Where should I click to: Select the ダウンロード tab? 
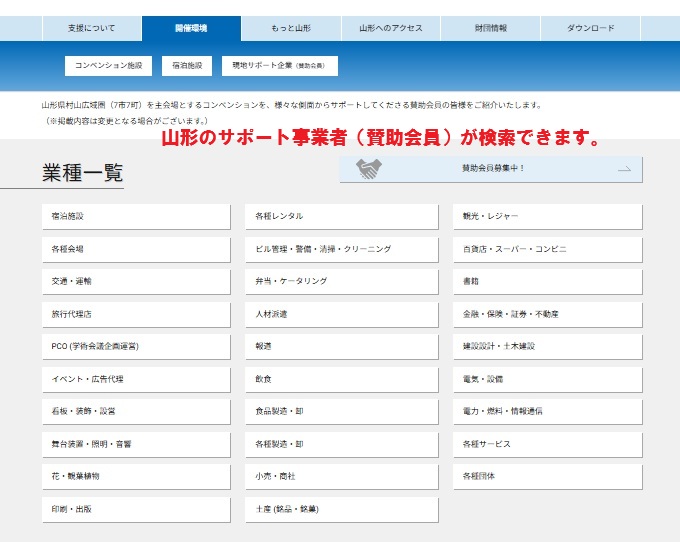pyautogui.click(x=590, y=28)
